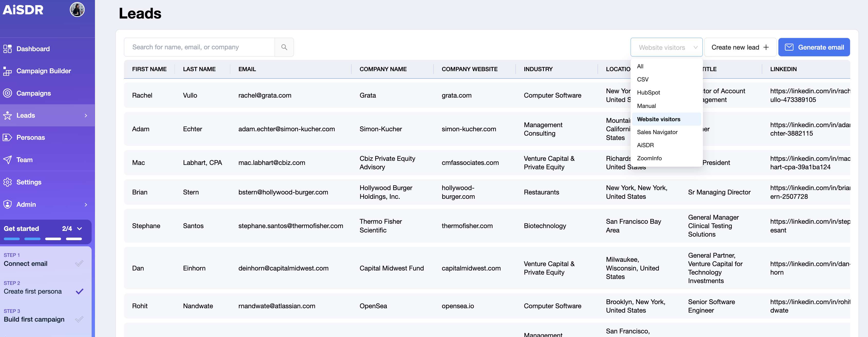This screenshot has height=337, width=868.
Task: Open the Personas page
Action: click(47, 138)
